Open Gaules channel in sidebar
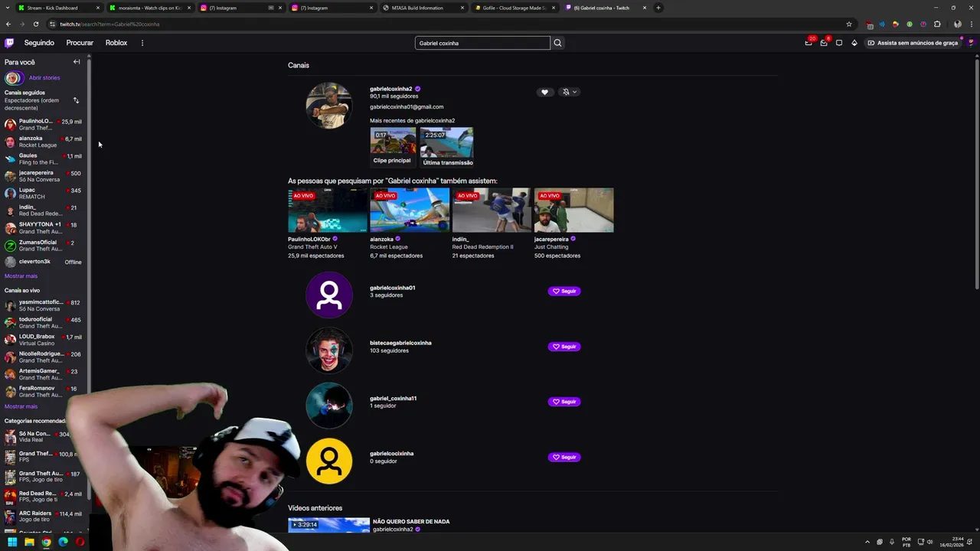The height and width of the screenshot is (551, 980). pos(44,158)
